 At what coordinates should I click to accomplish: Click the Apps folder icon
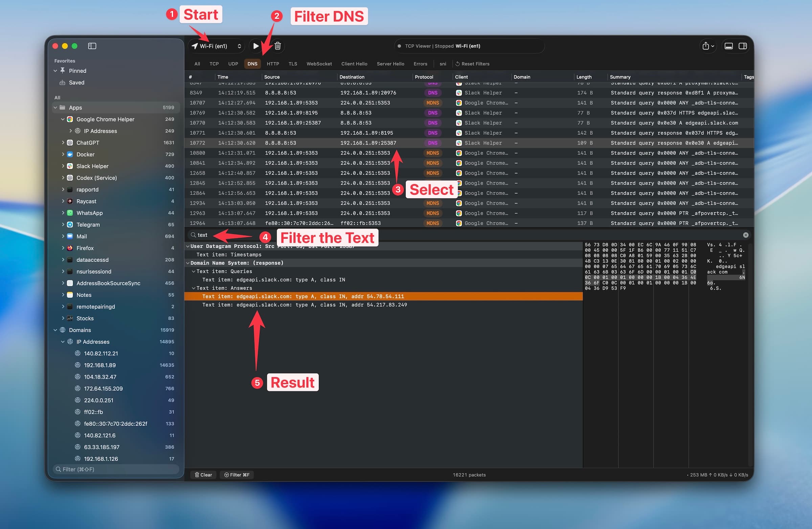63,107
